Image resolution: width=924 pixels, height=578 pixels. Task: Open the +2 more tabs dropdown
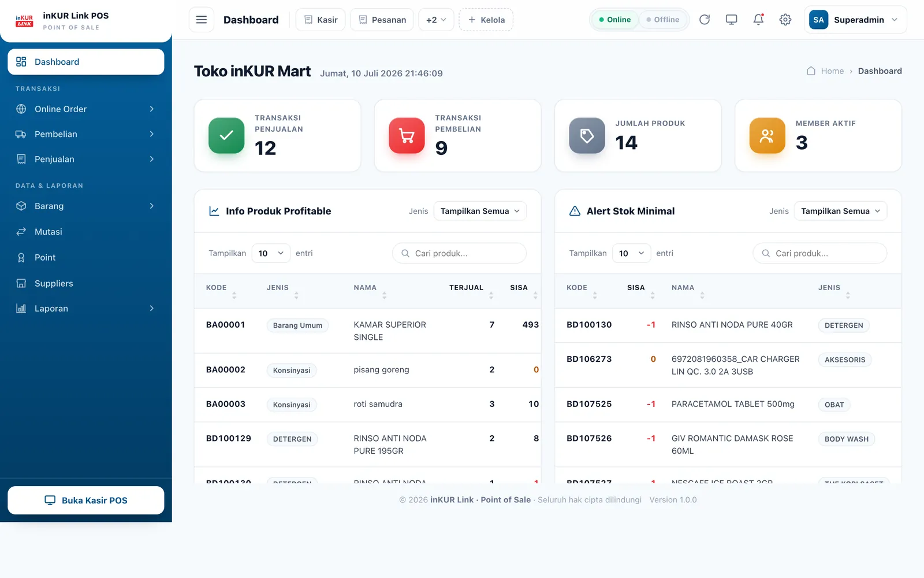tap(436, 20)
